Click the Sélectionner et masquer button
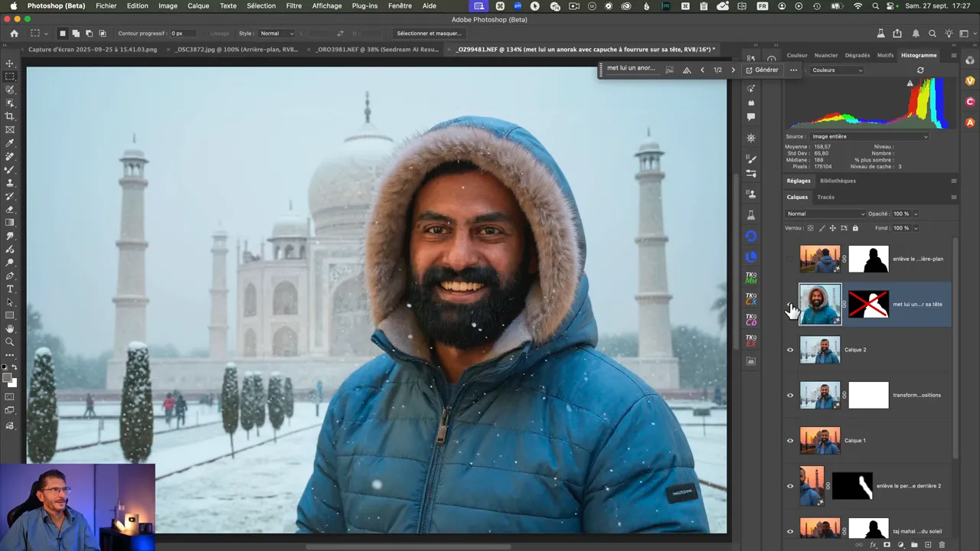980x551 pixels. pyautogui.click(x=429, y=34)
